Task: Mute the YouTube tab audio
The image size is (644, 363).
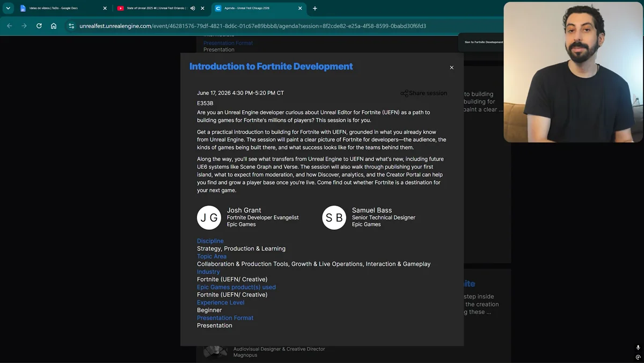Action: point(193,8)
